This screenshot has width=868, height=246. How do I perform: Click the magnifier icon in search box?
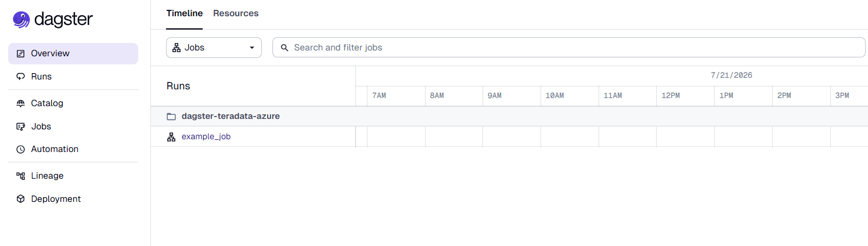click(284, 48)
